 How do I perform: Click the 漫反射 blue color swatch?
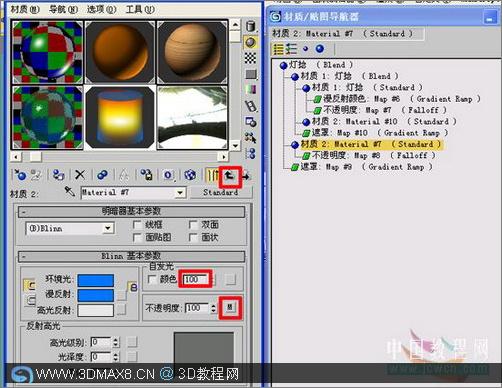96,295
